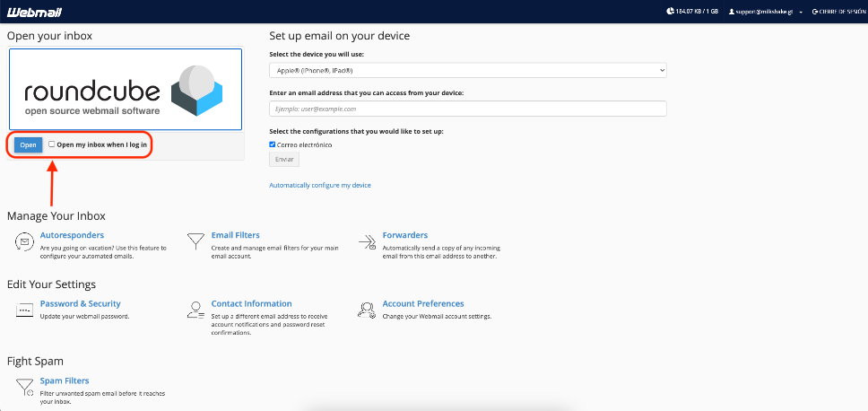Enable Open my inbox when I log in
The width and height of the screenshot is (868, 411).
[x=51, y=144]
